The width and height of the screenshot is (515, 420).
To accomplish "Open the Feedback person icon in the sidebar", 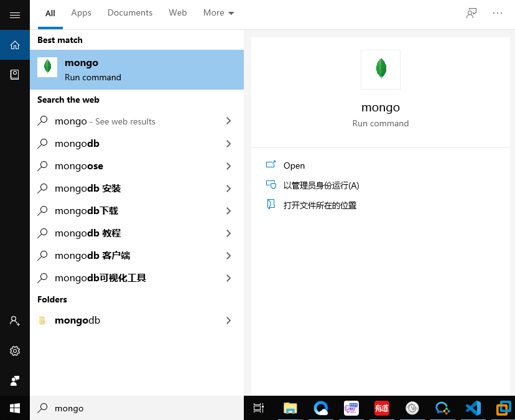I will point(15,381).
